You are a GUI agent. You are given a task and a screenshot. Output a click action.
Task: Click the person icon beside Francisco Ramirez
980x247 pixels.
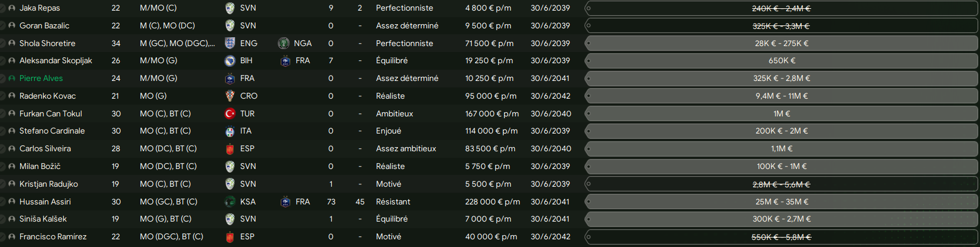click(x=12, y=237)
